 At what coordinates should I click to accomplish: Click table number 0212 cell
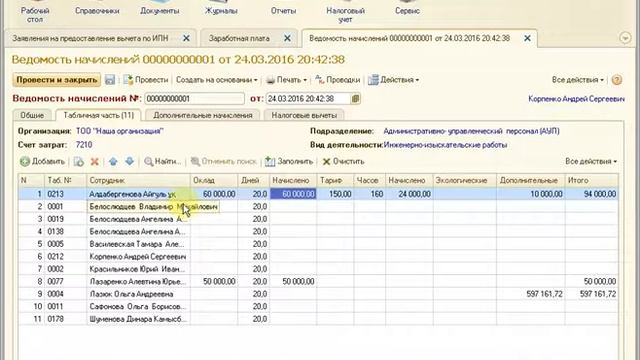[65, 257]
